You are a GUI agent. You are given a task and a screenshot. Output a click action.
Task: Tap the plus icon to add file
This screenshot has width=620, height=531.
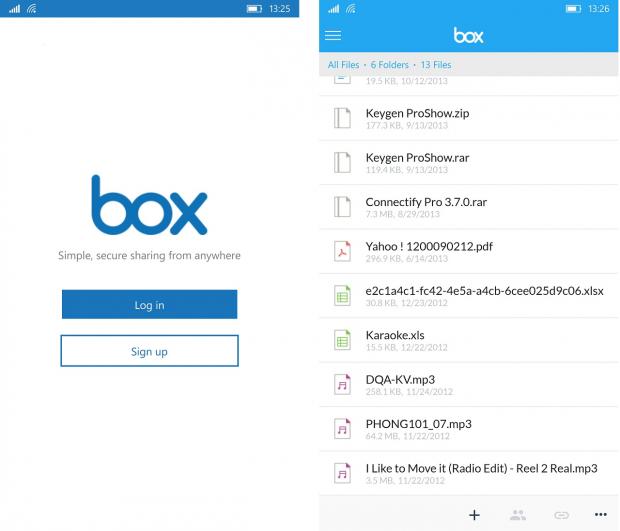point(474,515)
